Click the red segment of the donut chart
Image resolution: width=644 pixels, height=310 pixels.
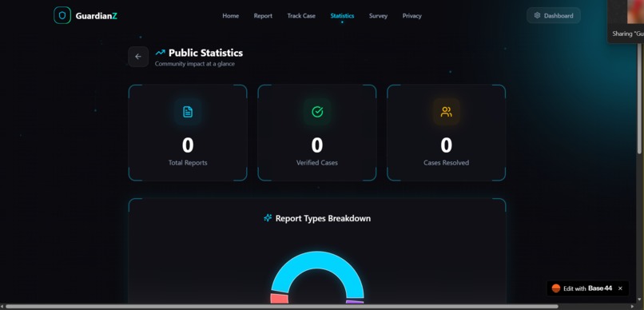280,299
